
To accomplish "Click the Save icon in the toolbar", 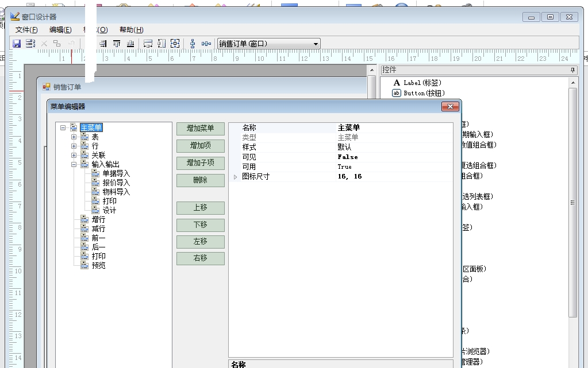I will 17,44.
